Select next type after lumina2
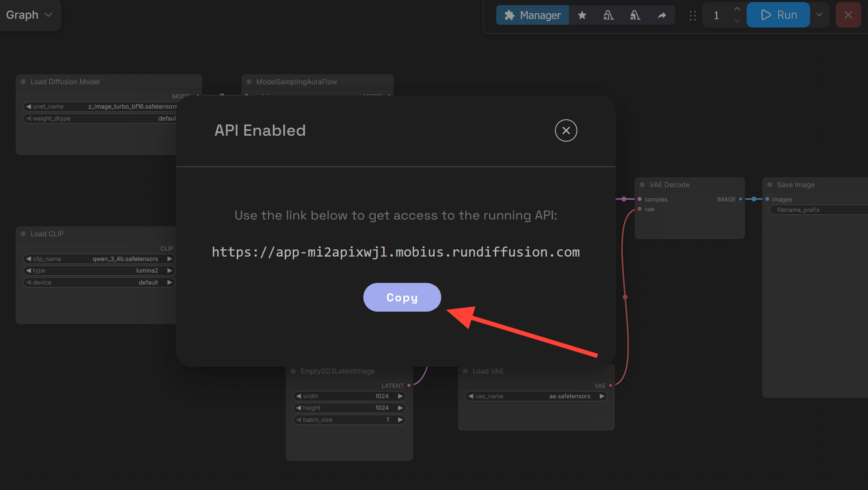Image resolution: width=868 pixels, height=490 pixels. [x=170, y=271]
